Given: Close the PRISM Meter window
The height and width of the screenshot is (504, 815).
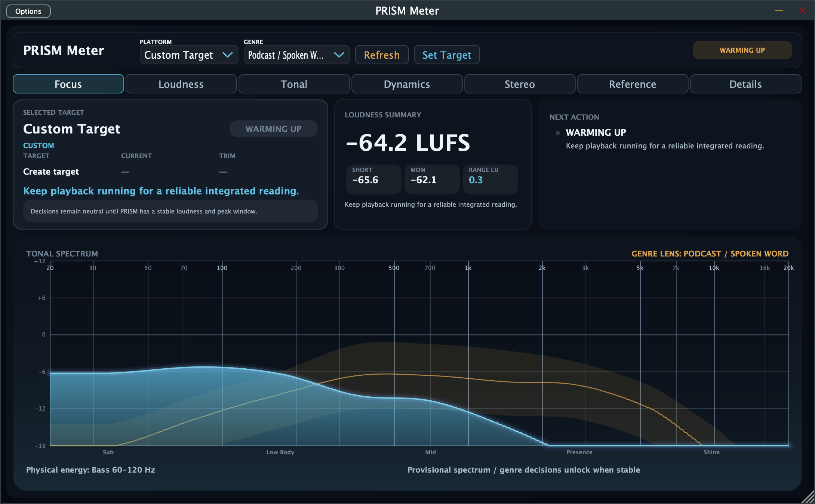Looking at the screenshot, I should point(802,10).
